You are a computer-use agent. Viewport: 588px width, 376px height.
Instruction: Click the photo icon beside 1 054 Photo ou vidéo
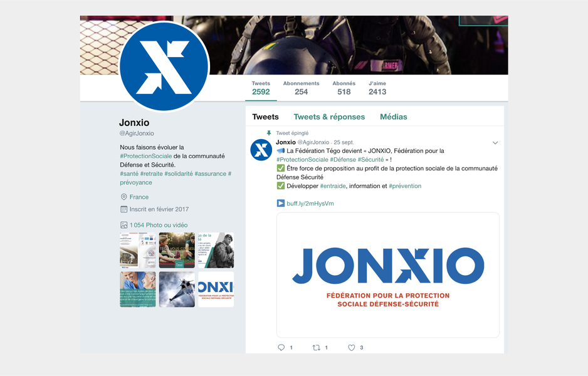(x=123, y=225)
